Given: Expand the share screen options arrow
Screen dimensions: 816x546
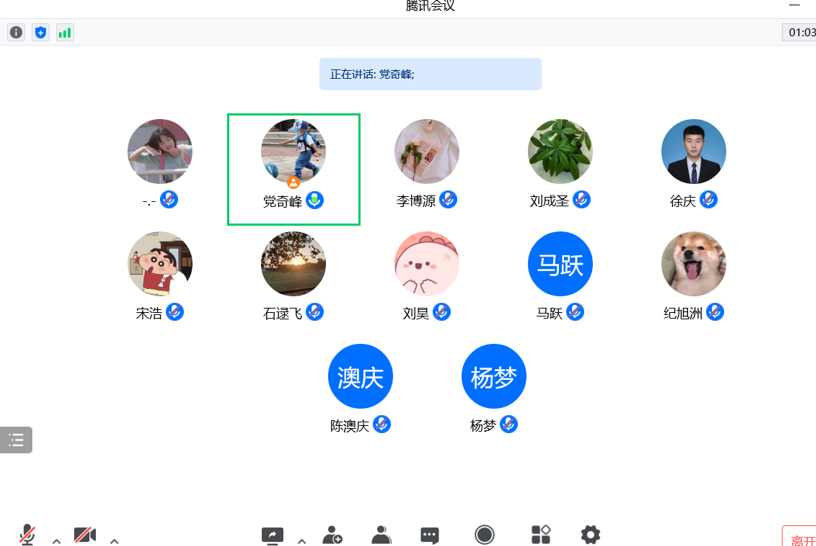Looking at the screenshot, I should [x=302, y=541].
